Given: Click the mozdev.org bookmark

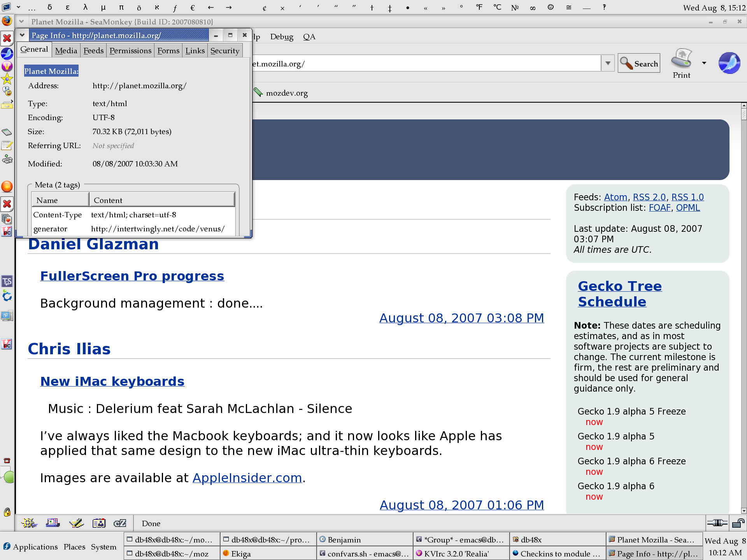Looking at the screenshot, I should click(x=281, y=93).
